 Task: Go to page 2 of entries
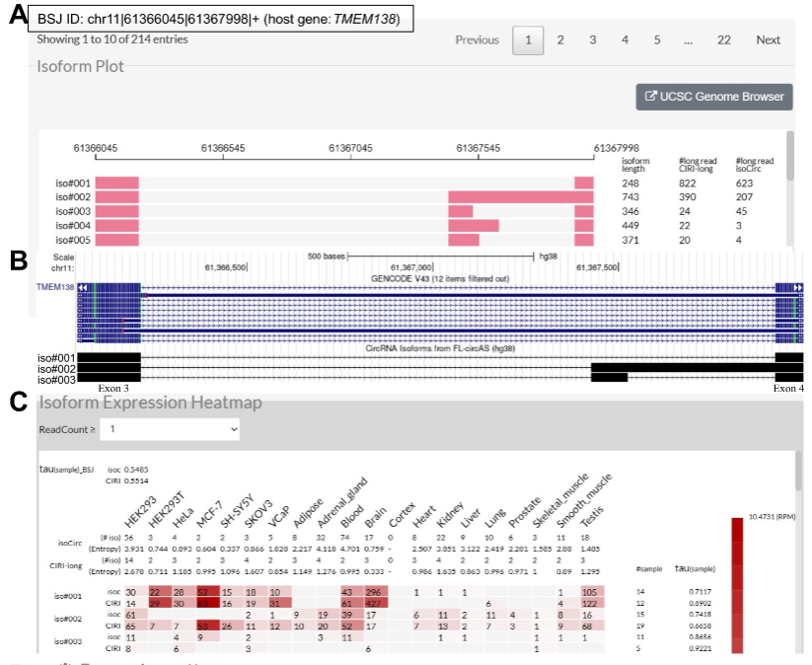tap(560, 40)
